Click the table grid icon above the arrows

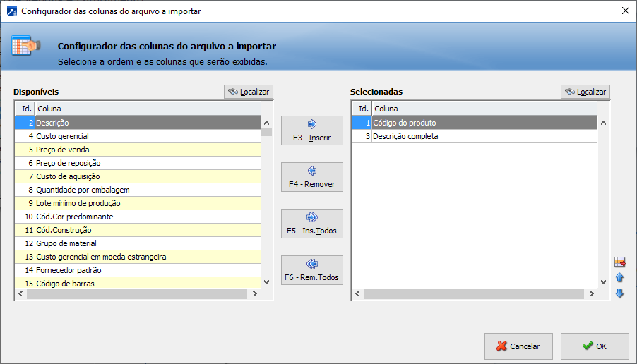coord(619,262)
